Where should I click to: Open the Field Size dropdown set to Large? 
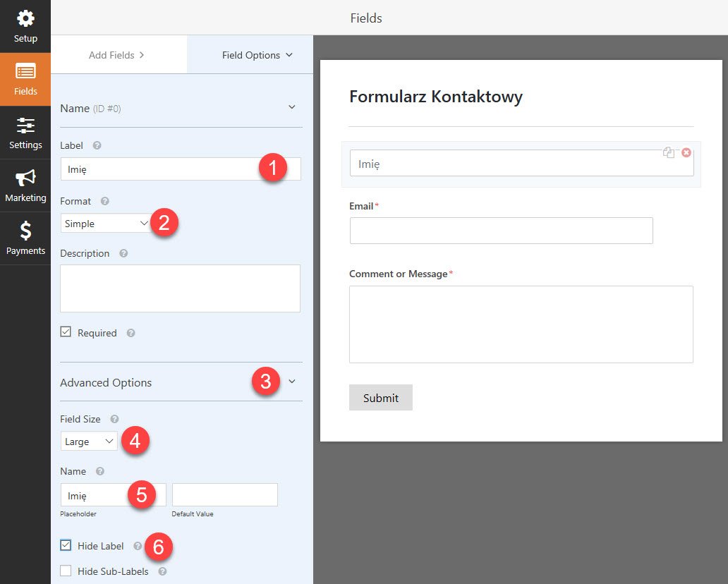pos(89,441)
